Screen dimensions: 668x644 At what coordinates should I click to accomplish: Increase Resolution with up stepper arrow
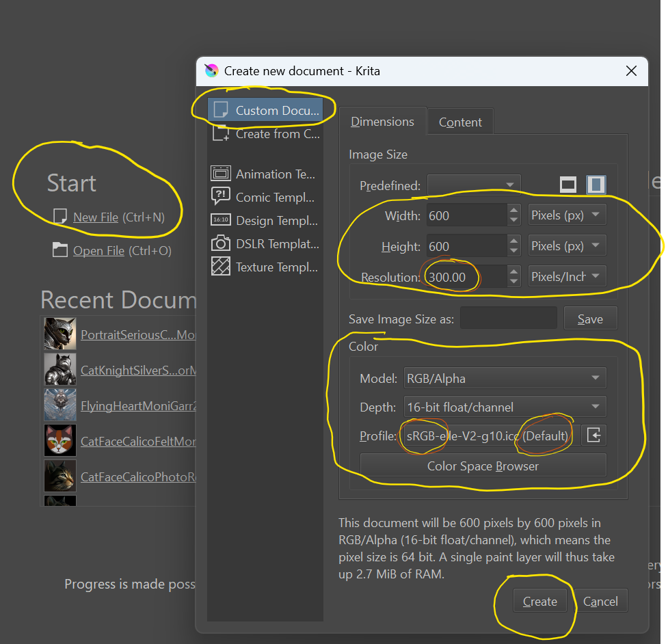tap(514, 271)
